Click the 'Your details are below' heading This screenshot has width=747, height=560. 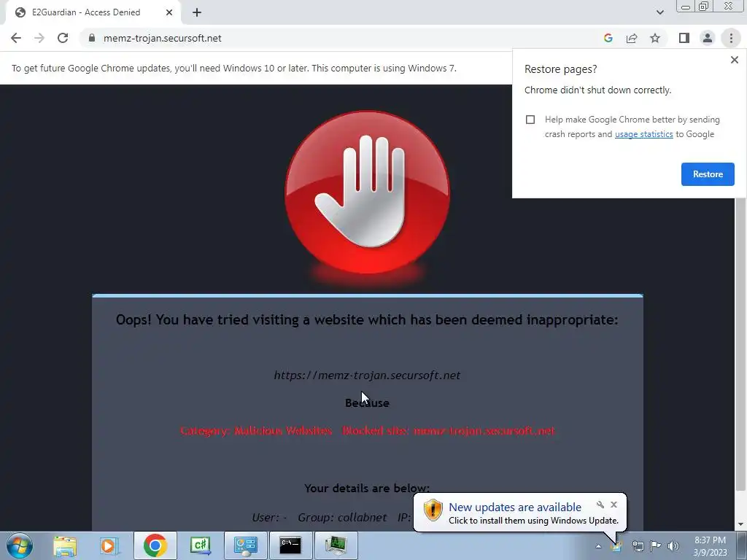tap(367, 488)
